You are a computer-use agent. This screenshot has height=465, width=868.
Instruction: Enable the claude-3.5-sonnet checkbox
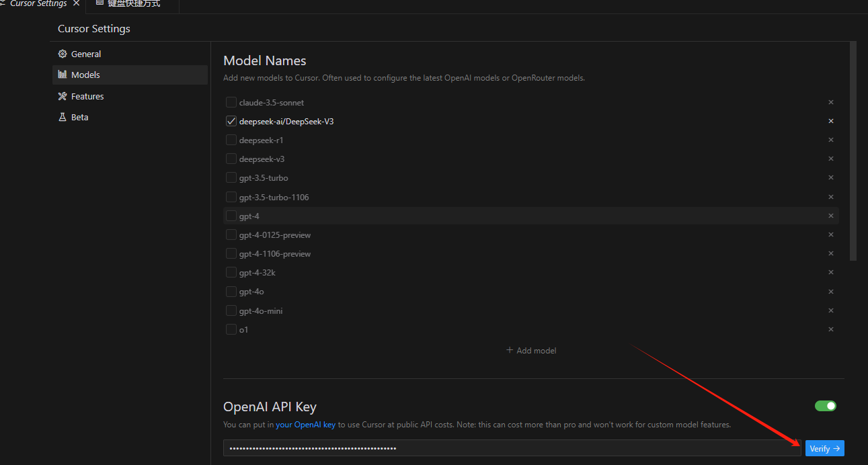pyautogui.click(x=231, y=103)
